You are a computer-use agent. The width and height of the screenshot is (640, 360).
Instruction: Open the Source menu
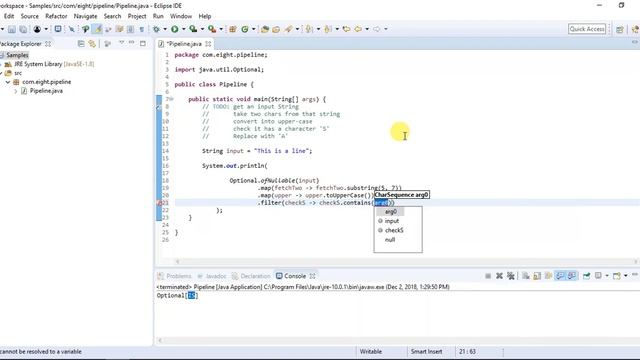pos(29,16)
